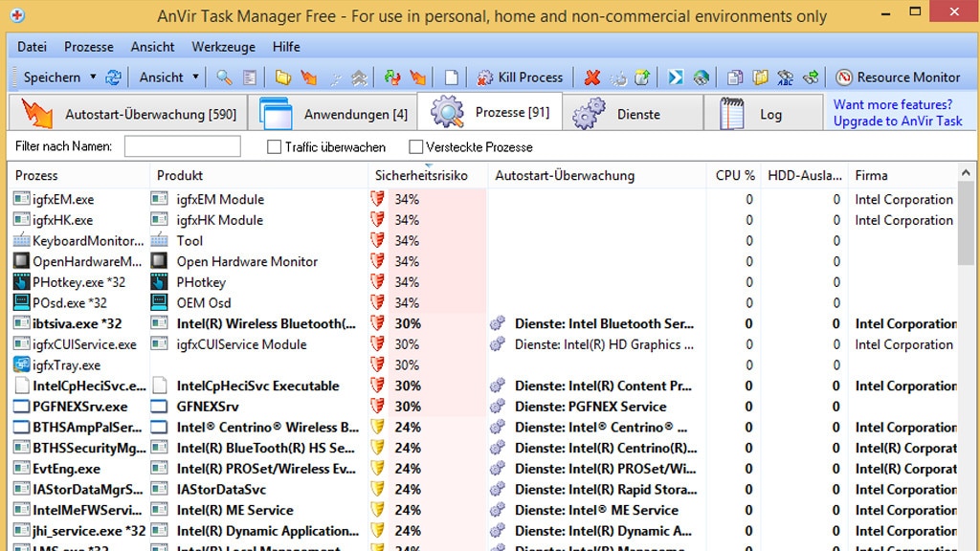
Task: Click the red shield icon in igfxEM.exe row
Action: pyautogui.click(x=377, y=199)
